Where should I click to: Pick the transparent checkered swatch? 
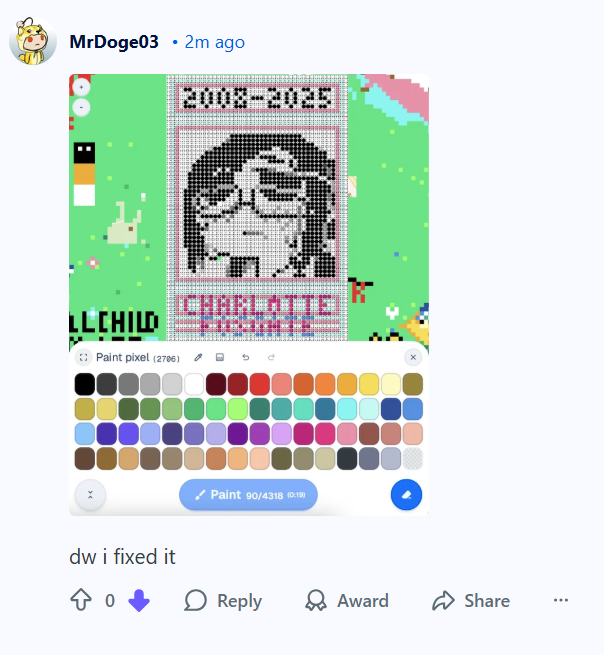tap(413, 459)
